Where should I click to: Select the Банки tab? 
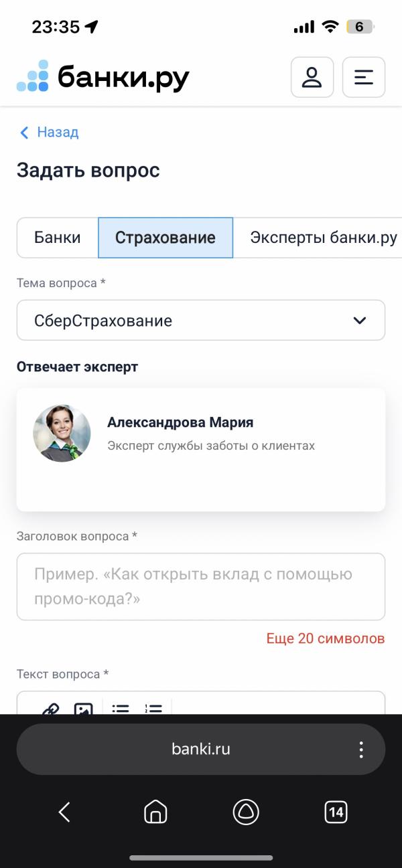pos(57,237)
